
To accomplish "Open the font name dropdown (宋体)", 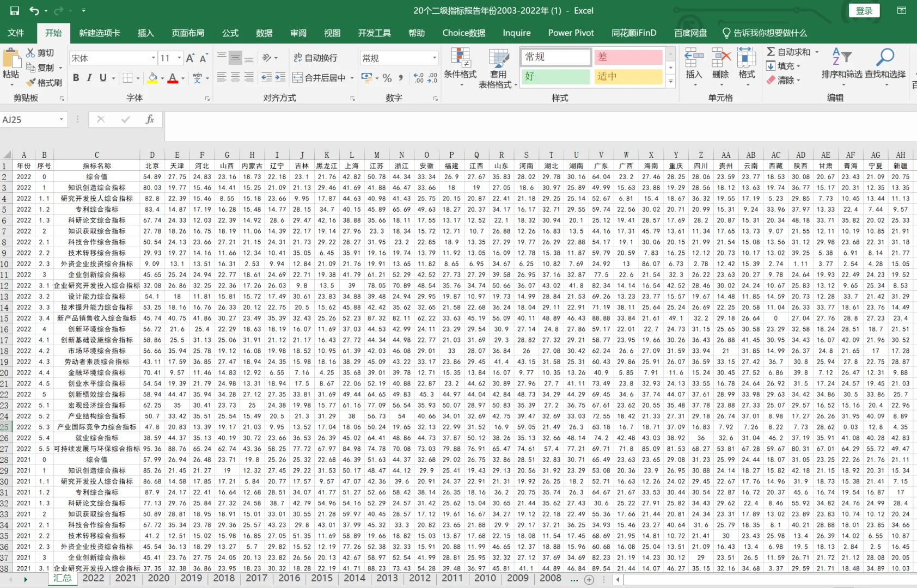I will point(154,58).
